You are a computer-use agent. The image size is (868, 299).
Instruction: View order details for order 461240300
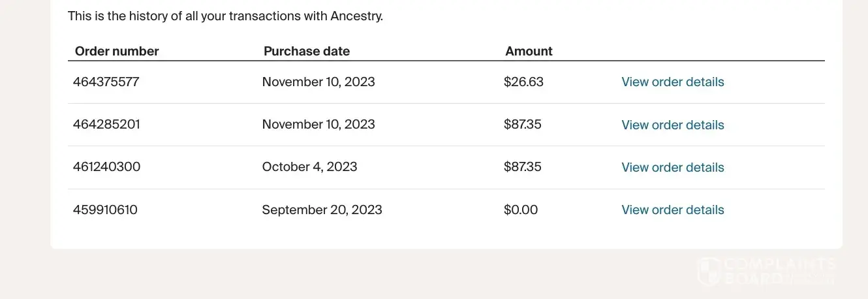(672, 167)
